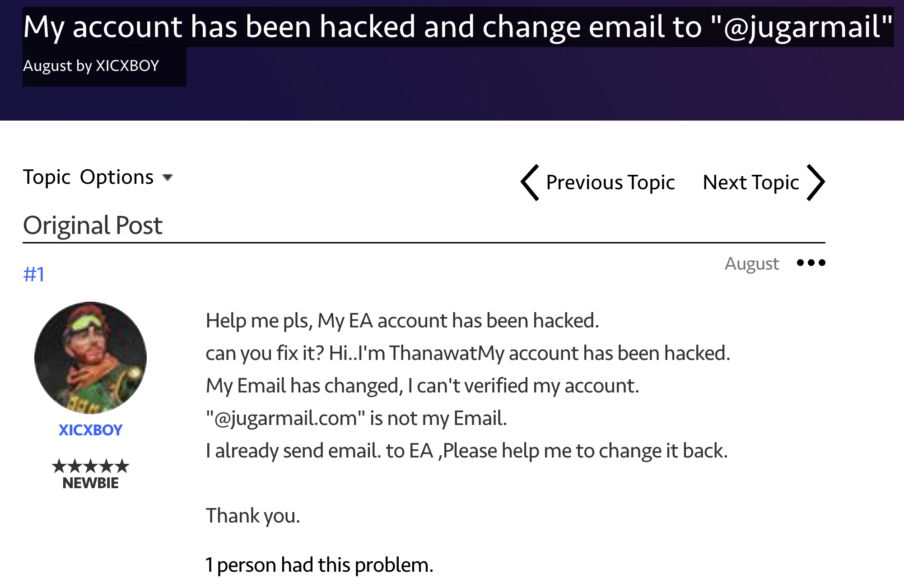Screen dimensions: 904x588
Task: Click the NEWBIE rank label
Action: click(x=90, y=483)
